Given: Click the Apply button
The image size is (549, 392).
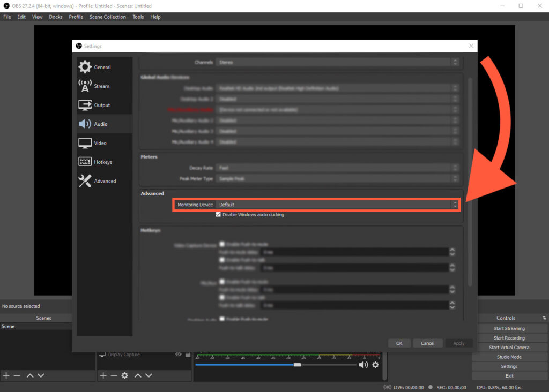Looking at the screenshot, I should click(459, 343).
